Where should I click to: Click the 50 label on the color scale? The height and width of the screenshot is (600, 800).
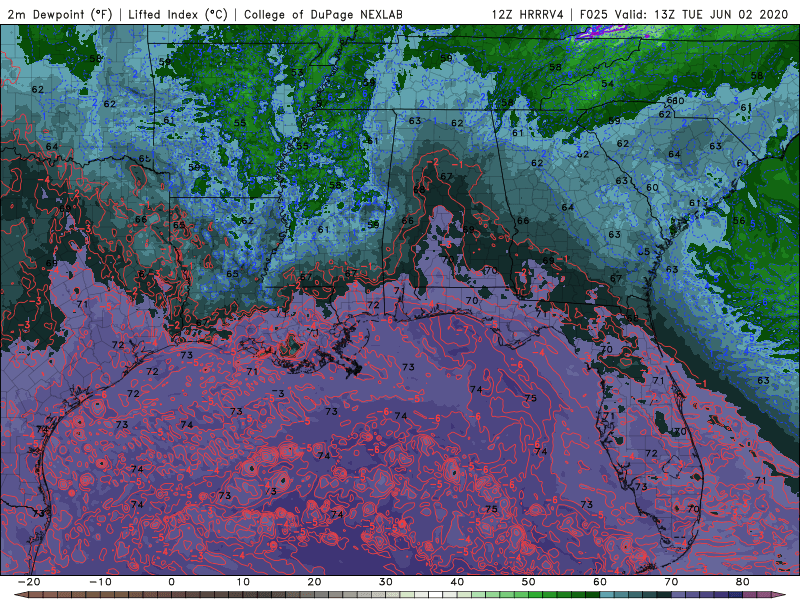(x=529, y=582)
